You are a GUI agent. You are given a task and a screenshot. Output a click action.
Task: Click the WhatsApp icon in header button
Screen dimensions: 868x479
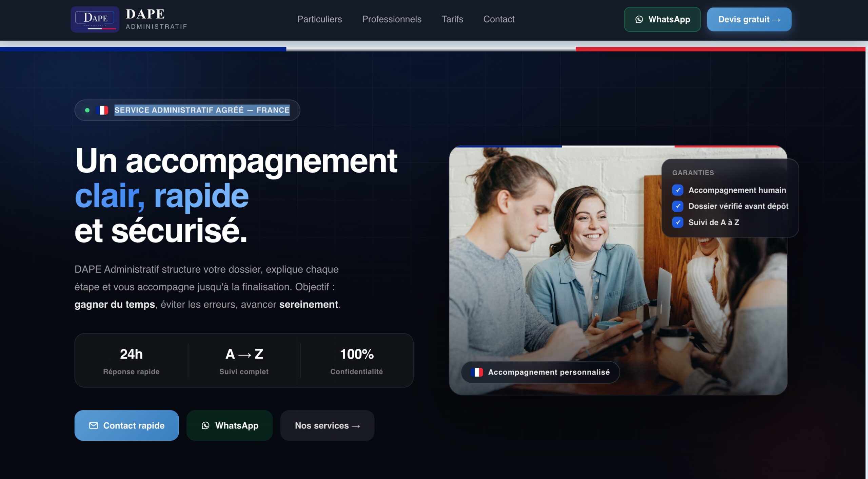pos(639,19)
